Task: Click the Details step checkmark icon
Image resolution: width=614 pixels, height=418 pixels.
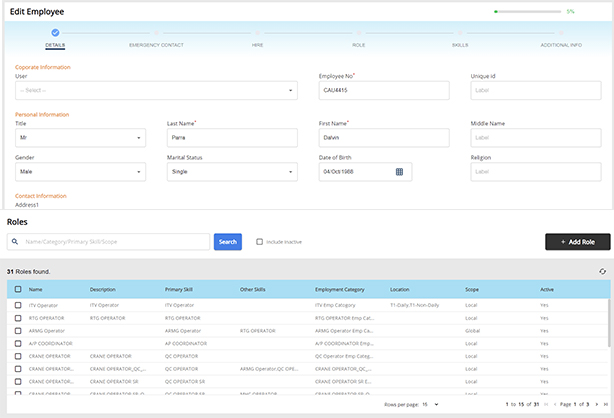Action: [x=55, y=33]
